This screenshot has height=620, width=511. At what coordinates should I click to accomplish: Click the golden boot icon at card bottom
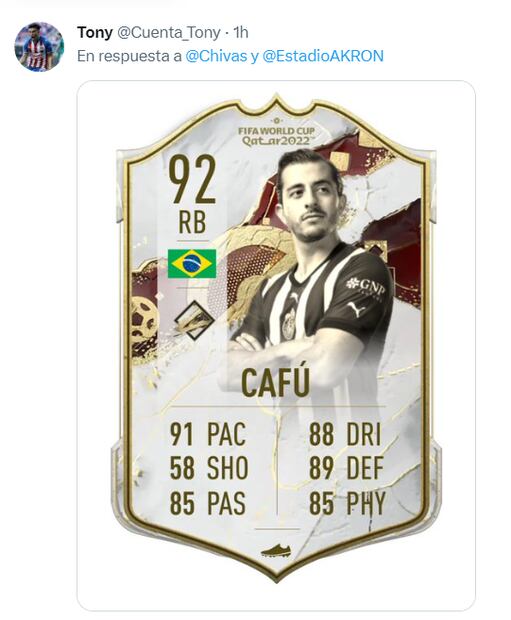(276, 551)
